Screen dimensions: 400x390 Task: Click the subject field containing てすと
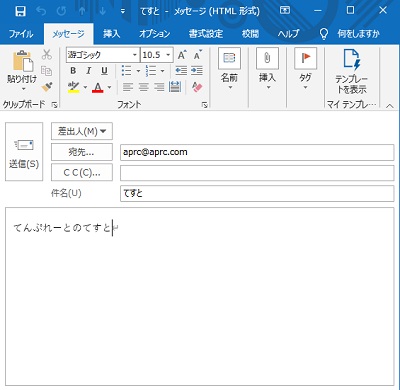(x=257, y=193)
